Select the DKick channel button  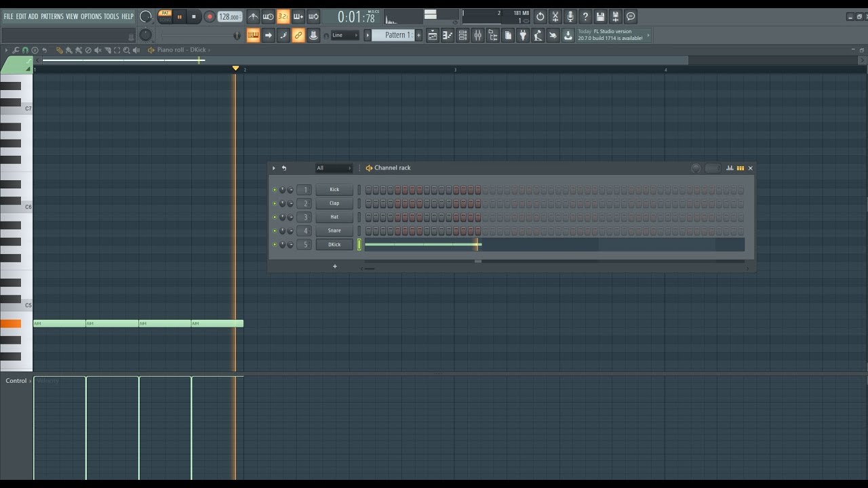(334, 245)
